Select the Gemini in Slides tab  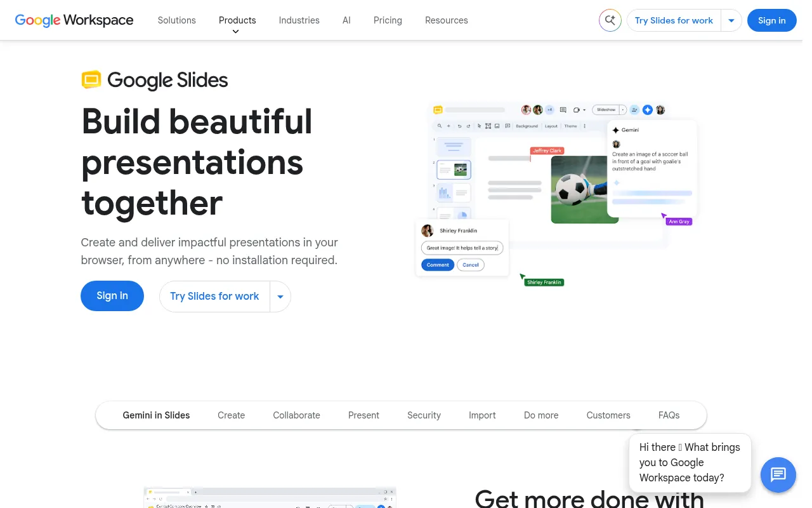point(156,415)
